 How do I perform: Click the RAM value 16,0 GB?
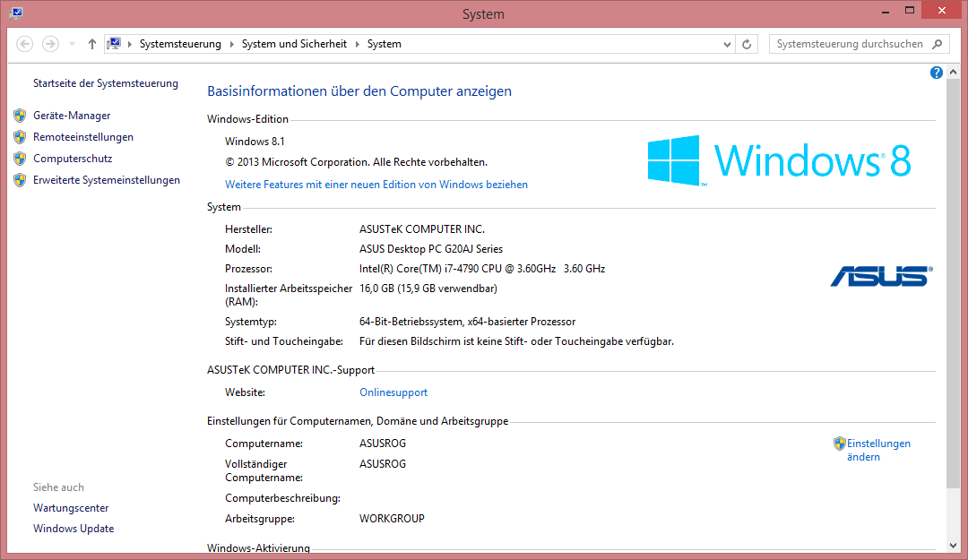tap(428, 289)
